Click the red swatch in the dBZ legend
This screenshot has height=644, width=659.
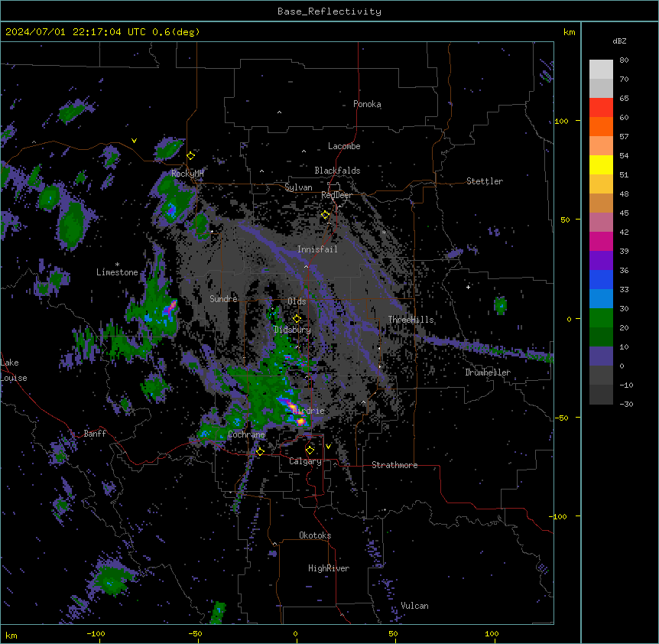[601, 108]
